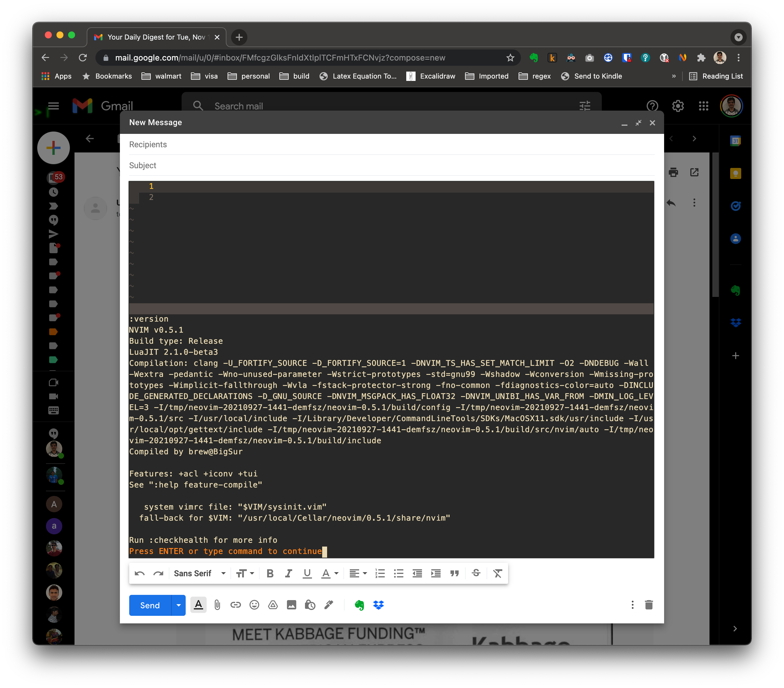784x688 pixels.
Task: Click the indent more icon
Action: click(436, 573)
